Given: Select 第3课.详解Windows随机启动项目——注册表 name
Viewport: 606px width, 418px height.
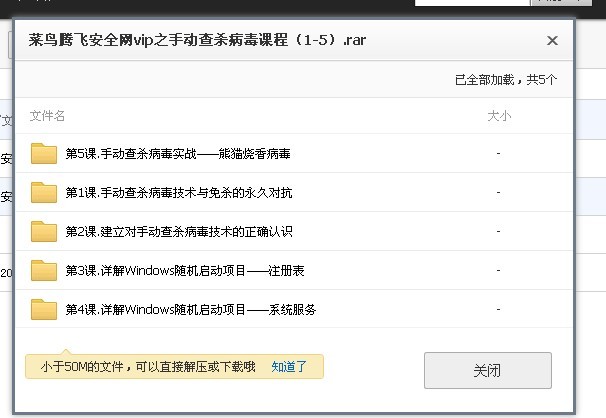Looking at the screenshot, I should (185, 271).
